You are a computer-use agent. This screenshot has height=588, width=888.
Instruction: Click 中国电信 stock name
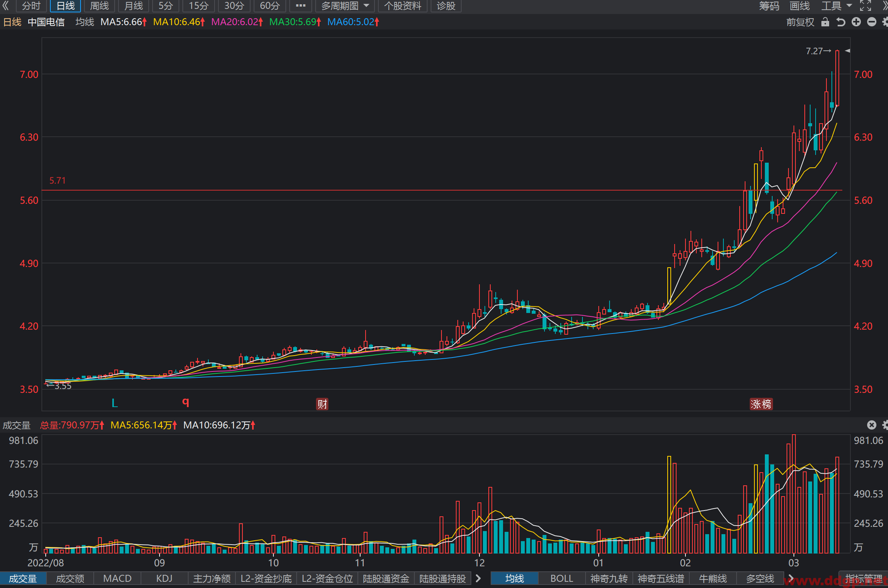pos(46,22)
